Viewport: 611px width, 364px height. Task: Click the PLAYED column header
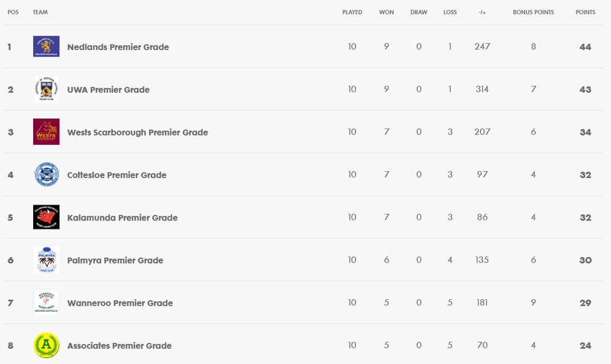(352, 12)
